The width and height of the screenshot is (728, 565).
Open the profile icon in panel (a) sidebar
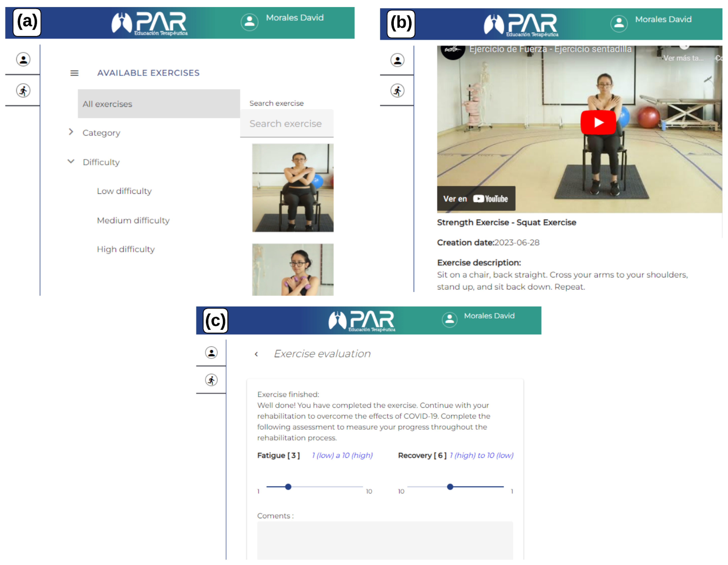(23, 60)
